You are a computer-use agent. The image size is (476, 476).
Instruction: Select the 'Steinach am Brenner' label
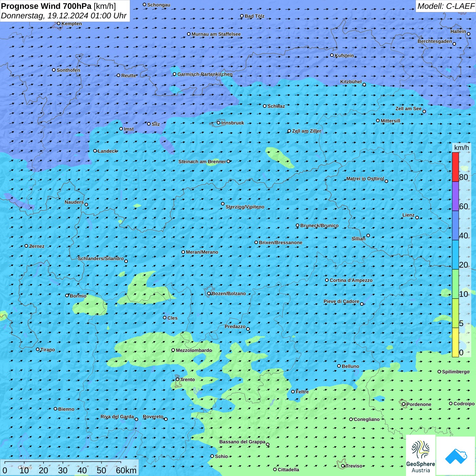coord(202,161)
